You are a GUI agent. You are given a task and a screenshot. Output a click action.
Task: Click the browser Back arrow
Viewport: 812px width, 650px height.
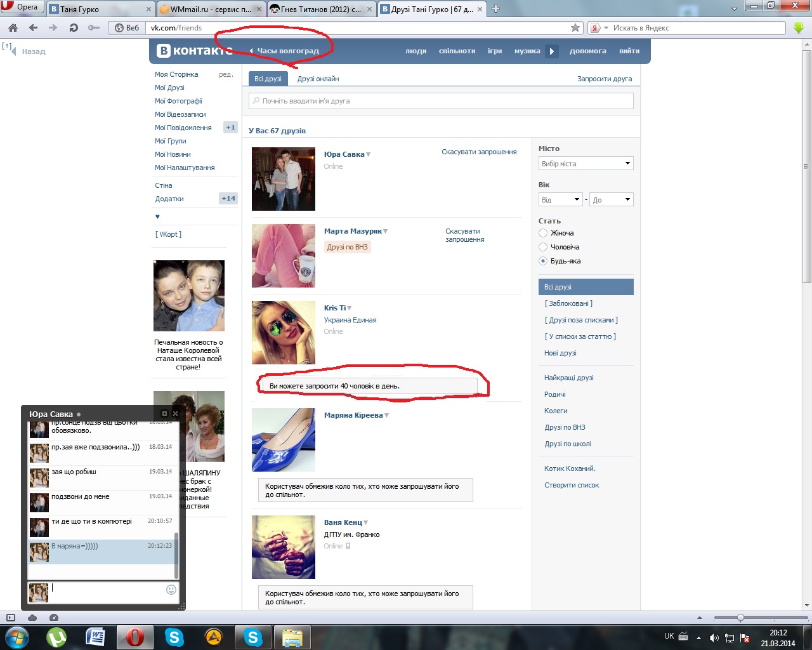coord(33,28)
